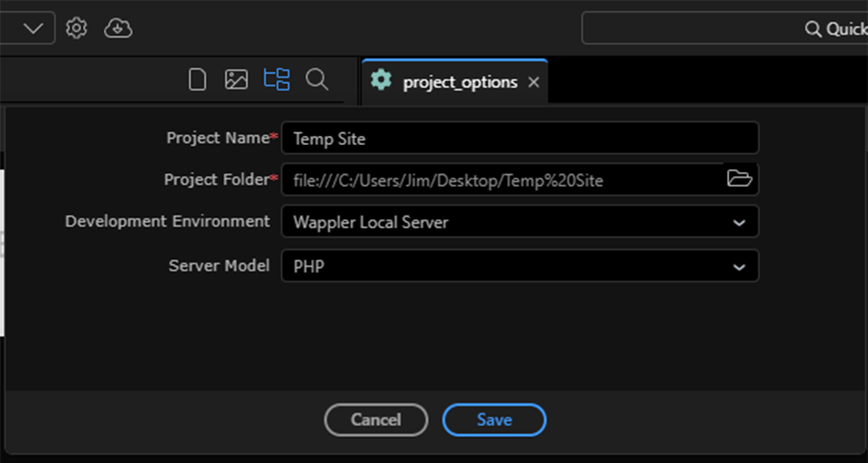Click the Save button
868x463 pixels.
[495, 420]
